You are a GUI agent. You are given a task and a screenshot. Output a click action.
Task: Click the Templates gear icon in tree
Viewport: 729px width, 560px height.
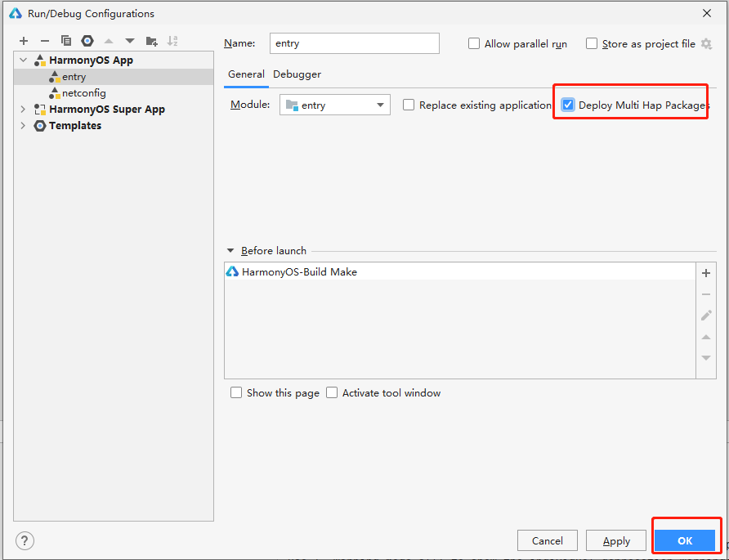[x=40, y=126]
